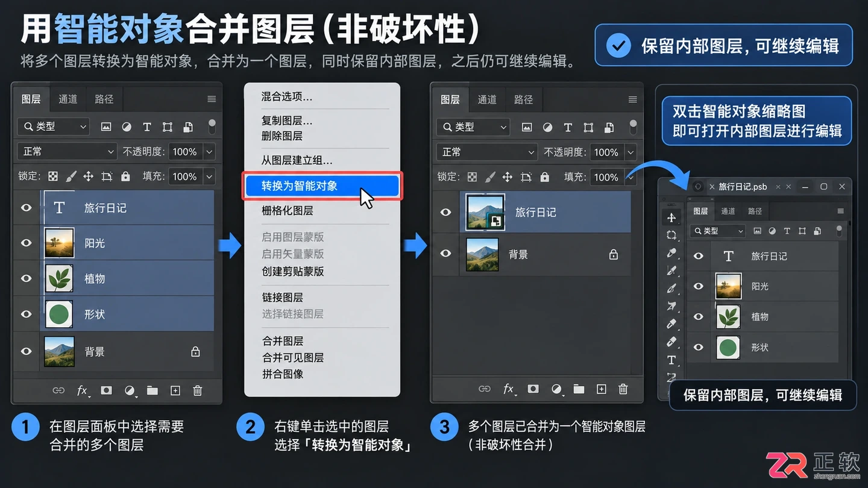Lock transparent pixels in step 1 panel

pos(54,177)
